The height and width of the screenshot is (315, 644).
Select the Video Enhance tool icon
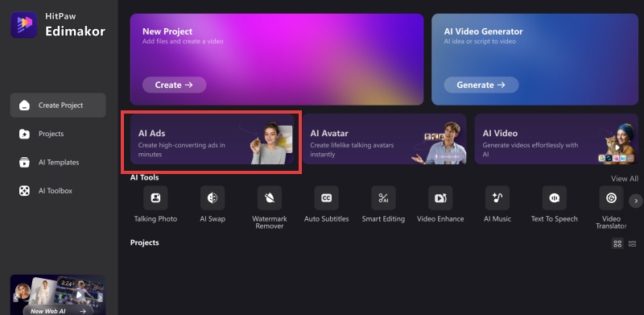point(440,198)
